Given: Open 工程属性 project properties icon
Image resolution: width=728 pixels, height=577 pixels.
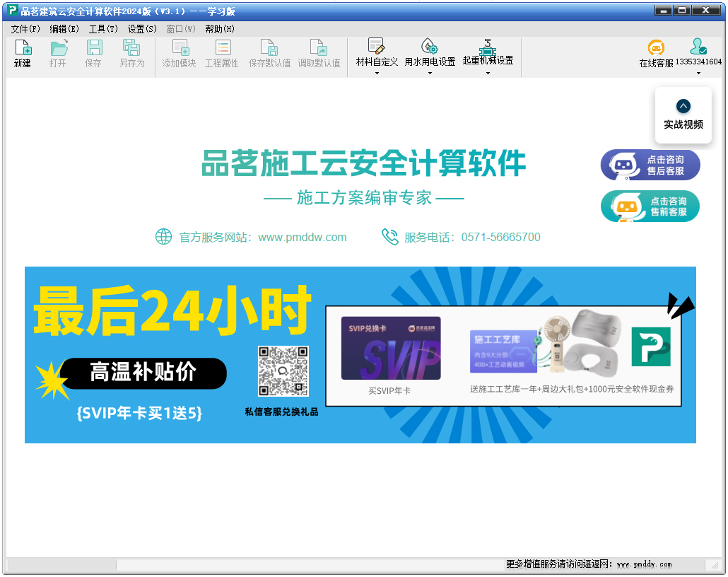Looking at the screenshot, I should (223, 47).
